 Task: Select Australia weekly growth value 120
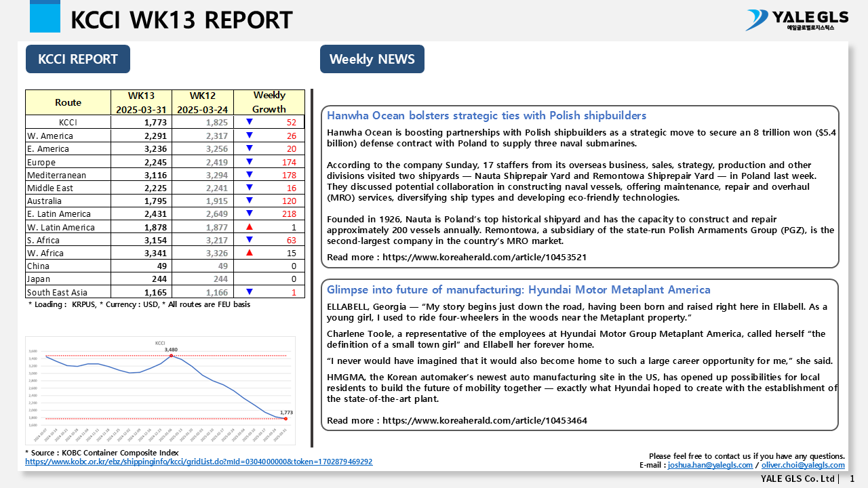tap(289, 201)
